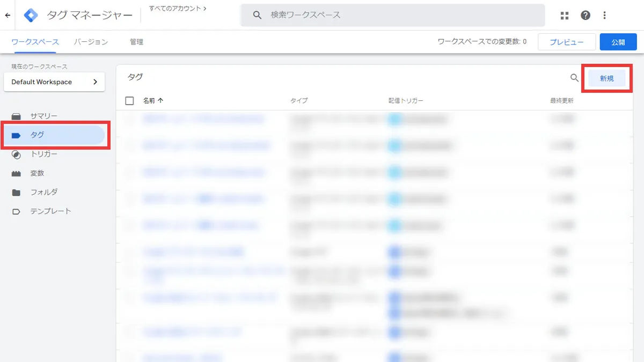Expand the Default Workspace selector
Image resolution: width=644 pixels, height=362 pixels.
pos(54,82)
